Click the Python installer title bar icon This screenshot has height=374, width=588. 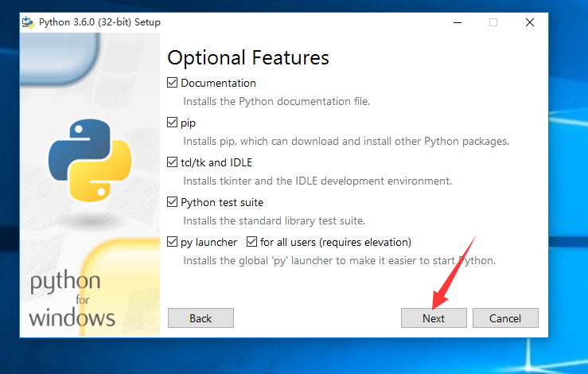coord(28,22)
